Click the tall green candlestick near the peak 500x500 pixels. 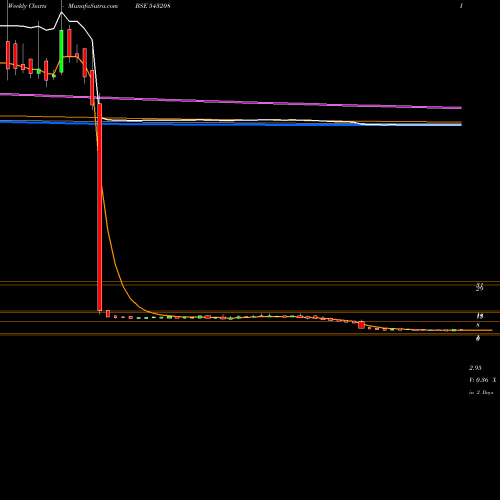[61, 51]
